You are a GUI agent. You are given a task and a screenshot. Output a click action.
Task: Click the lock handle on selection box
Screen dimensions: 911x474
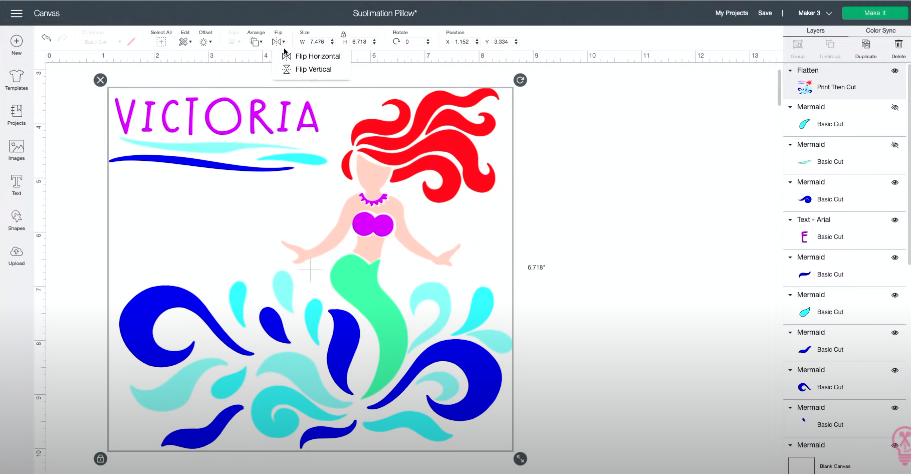tap(100, 459)
